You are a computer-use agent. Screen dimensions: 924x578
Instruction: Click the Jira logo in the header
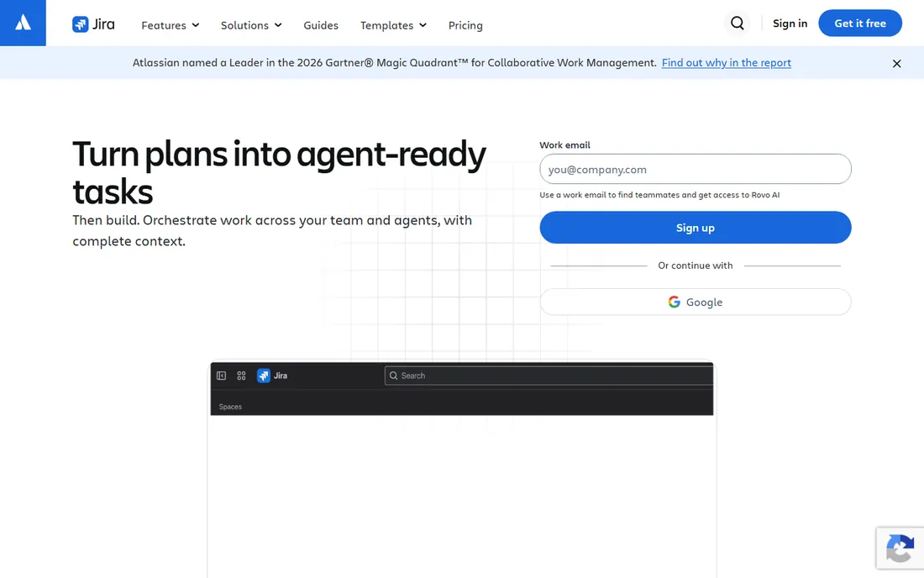(x=93, y=24)
